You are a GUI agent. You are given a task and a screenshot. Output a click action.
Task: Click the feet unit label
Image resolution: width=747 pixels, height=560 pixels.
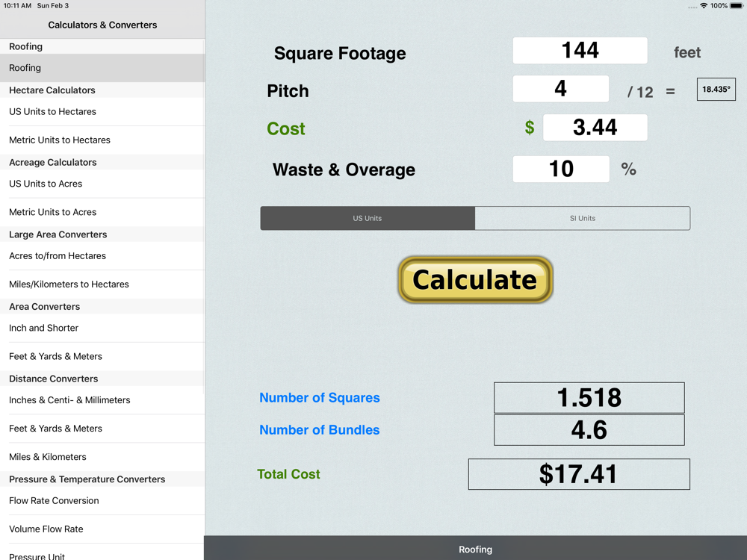687,52
